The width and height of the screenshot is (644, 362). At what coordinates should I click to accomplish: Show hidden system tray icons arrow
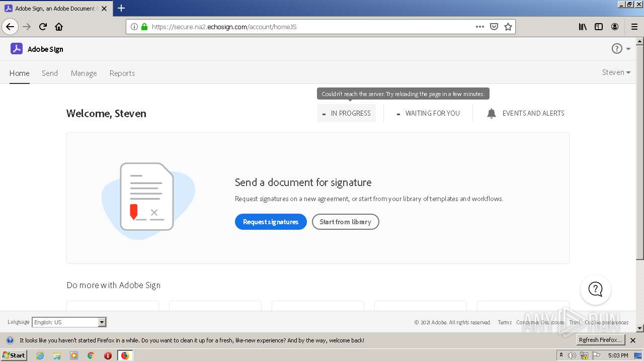[561, 355]
